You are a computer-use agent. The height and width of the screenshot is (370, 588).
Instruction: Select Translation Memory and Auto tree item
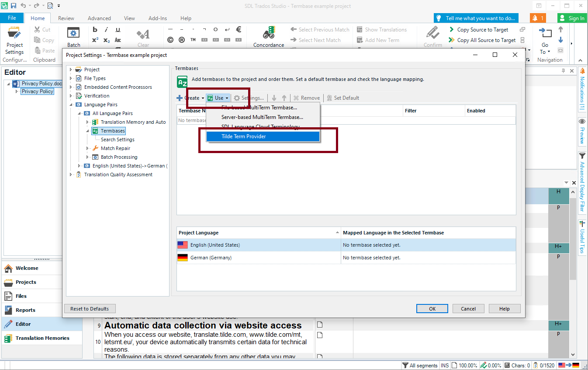point(133,122)
